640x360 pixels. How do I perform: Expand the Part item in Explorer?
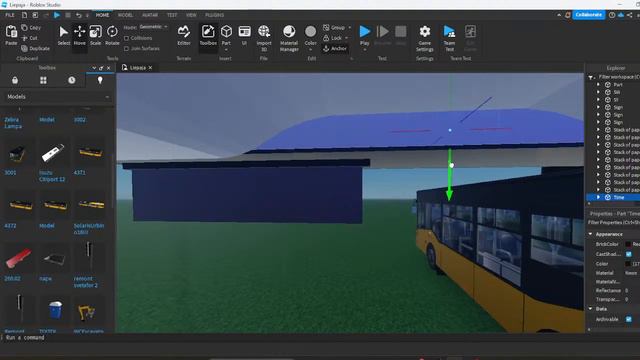pyautogui.click(x=598, y=84)
